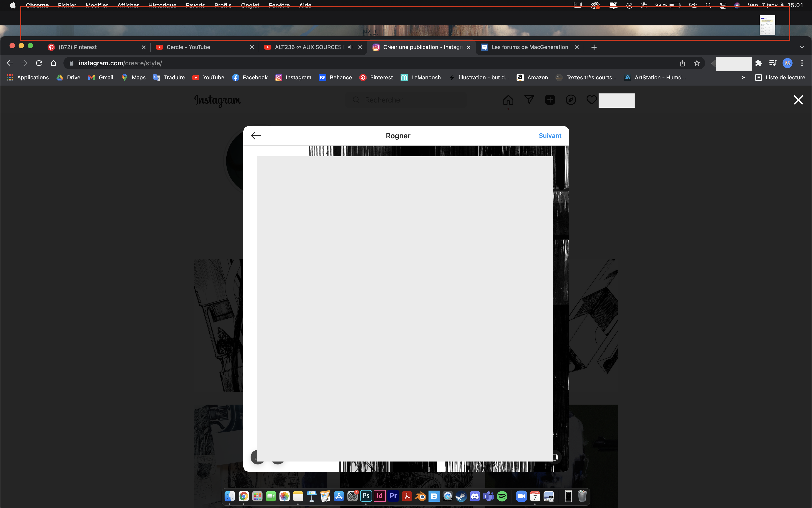
Task: Open the Fichier menu
Action: tap(67, 5)
